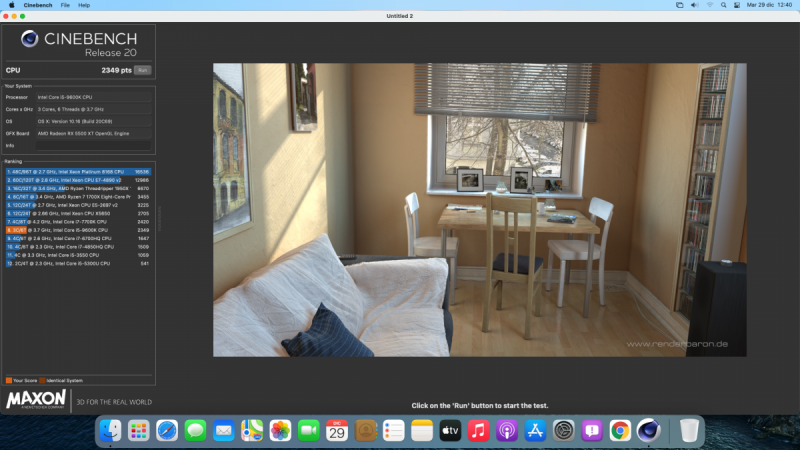
Task: Open Finder from the Dock
Action: tap(110, 431)
